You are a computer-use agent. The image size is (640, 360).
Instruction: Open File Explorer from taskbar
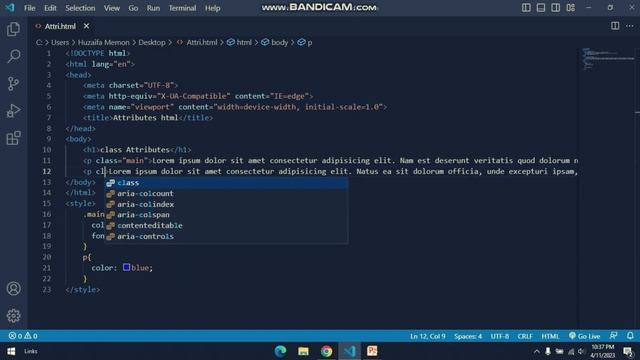click(303, 351)
